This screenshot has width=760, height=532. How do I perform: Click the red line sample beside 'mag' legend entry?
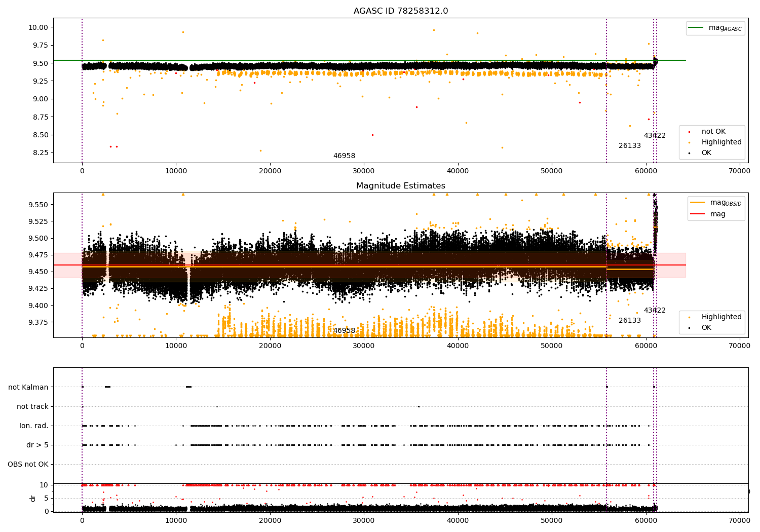click(698, 214)
